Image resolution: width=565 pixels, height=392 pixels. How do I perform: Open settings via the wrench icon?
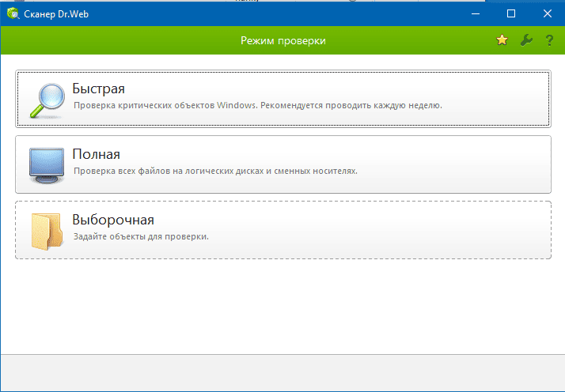(x=526, y=40)
